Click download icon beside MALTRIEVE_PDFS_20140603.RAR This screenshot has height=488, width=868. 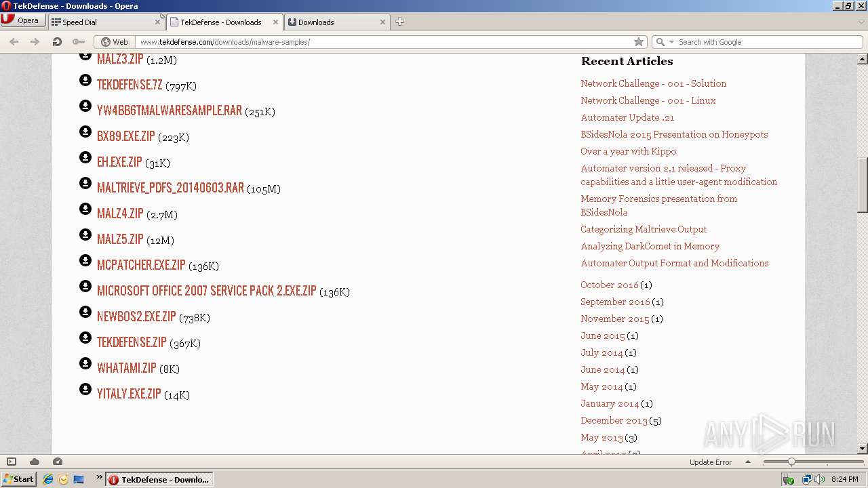point(85,183)
